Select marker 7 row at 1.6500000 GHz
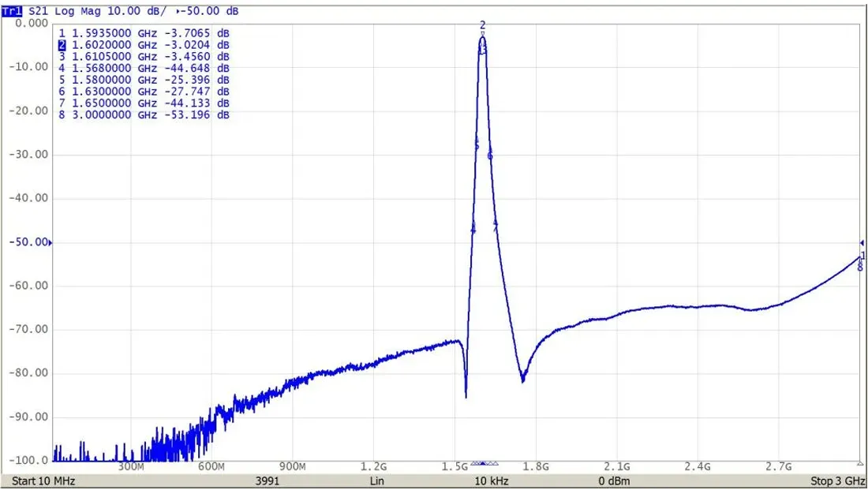The height and width of the screenshot is (490, 868). click(144, 103)
